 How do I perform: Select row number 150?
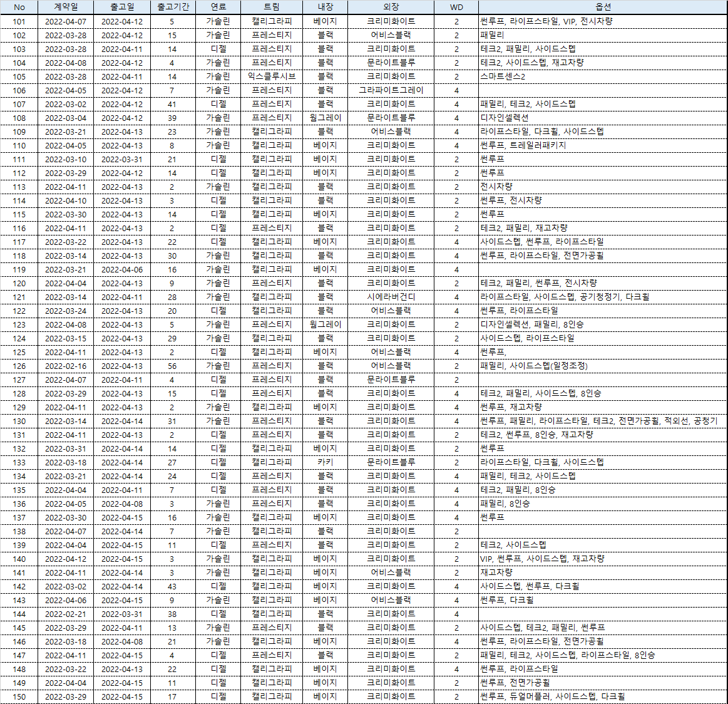19,696
